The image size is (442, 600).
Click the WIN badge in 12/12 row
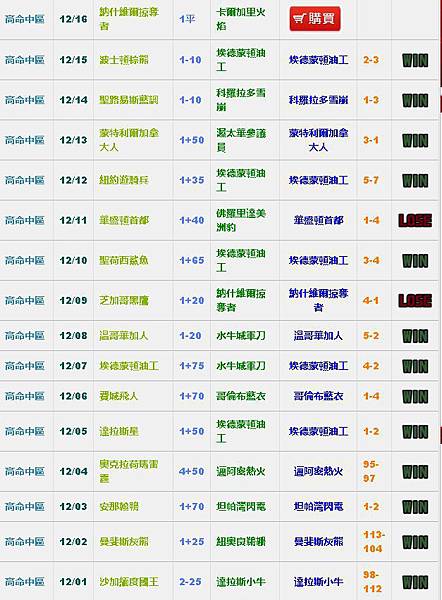tap(415, 181)
